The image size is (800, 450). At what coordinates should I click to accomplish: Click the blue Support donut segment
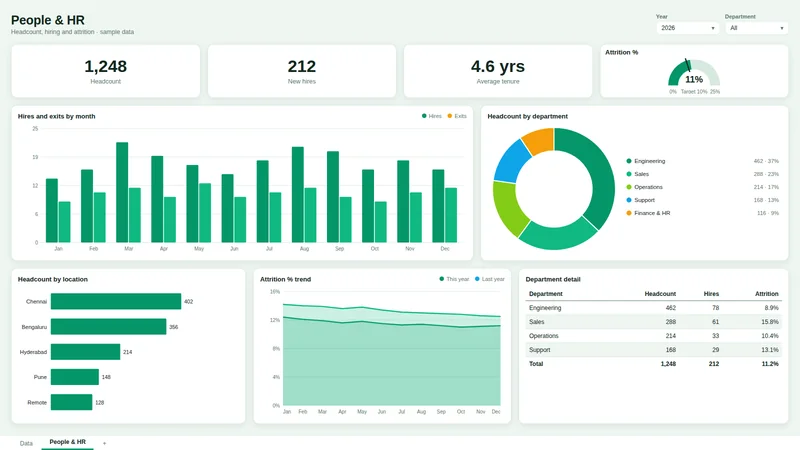click(511, 162)
